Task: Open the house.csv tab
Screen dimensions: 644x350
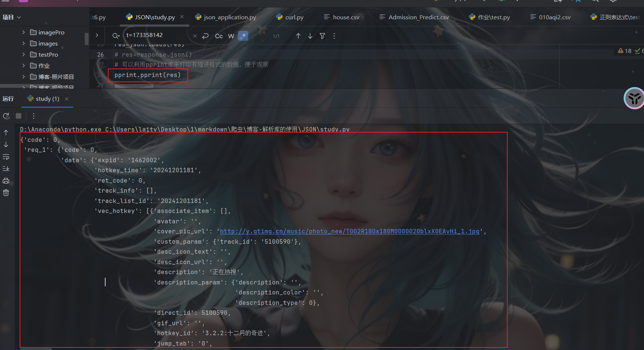Action: tap(342, 17)
